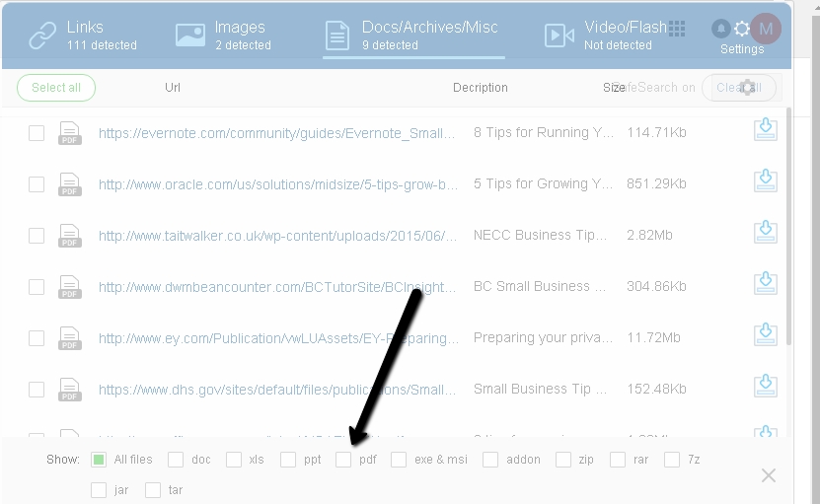Open the taitwalker.co.uk PDF link
Viewport: 820px width, 504px height.
click(278, 236)
